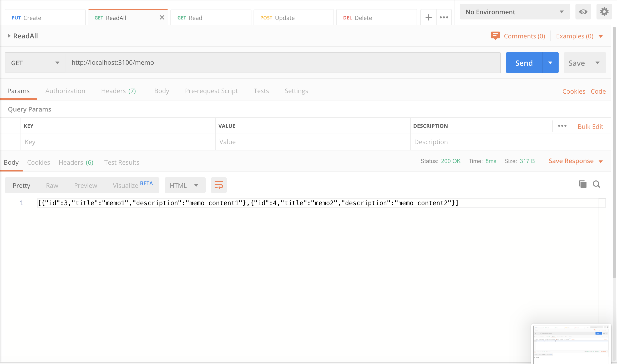The width and height of the screenshot is (617, 364).
Task: Open manage environments gear icon
Action: 604,12
